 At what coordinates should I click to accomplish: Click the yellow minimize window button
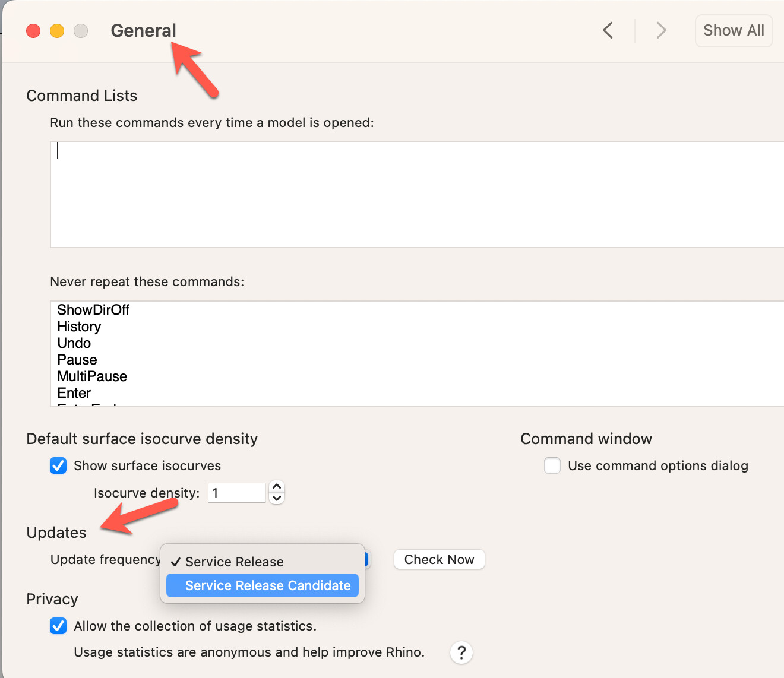click(57, 30)
